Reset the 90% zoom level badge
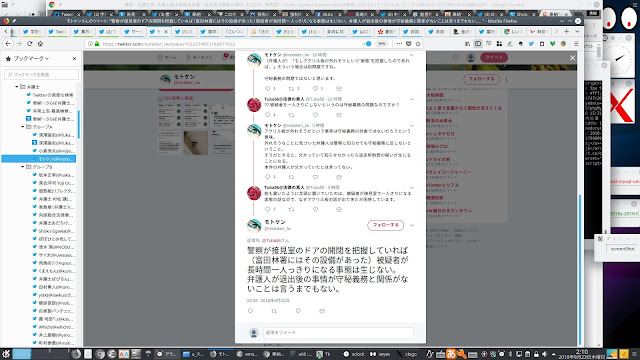Screen dimensions: 640x360 pyautogui.click(x=381, y=44)
